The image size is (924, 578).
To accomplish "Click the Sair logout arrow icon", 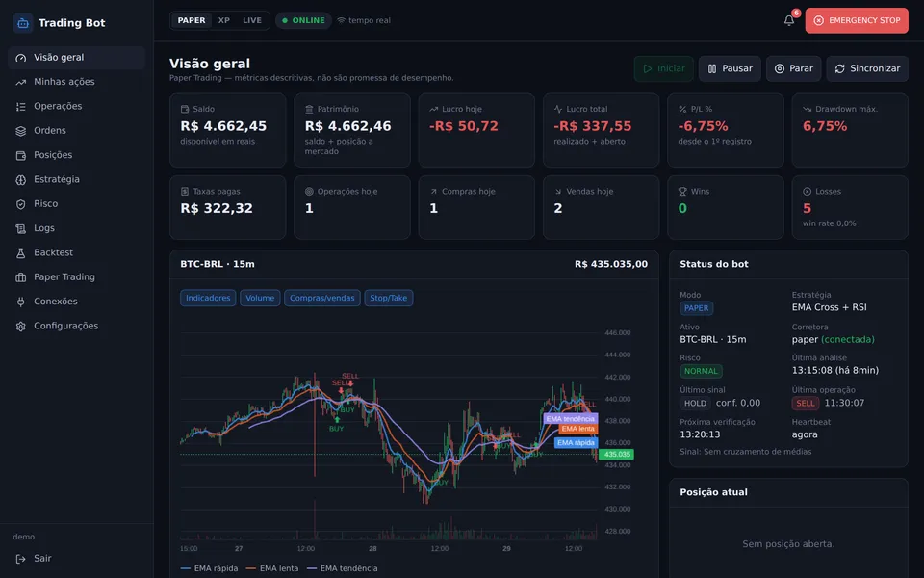I will 20,559.
